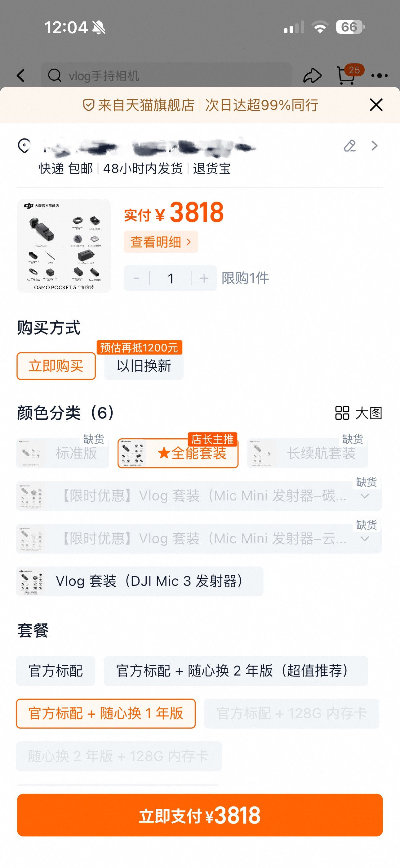
Task: Open address details chevron
Action: [374, 146]
